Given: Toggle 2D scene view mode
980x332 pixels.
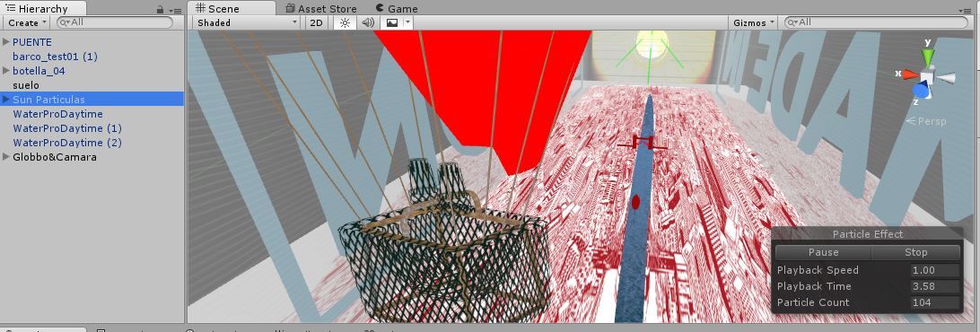Looking at the screenshot, I should click(317, 22).
